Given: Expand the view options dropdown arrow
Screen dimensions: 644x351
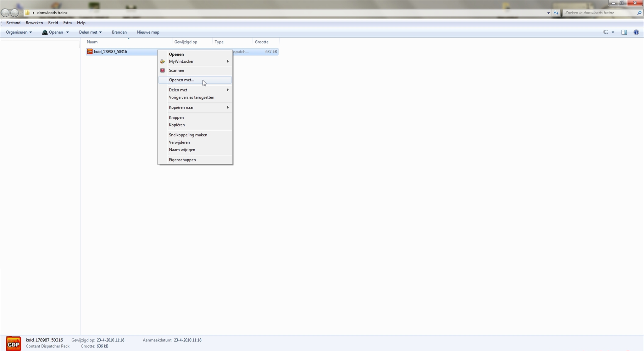Looking at the screenshot, I should pyautogui.click(x=613, y=32).
